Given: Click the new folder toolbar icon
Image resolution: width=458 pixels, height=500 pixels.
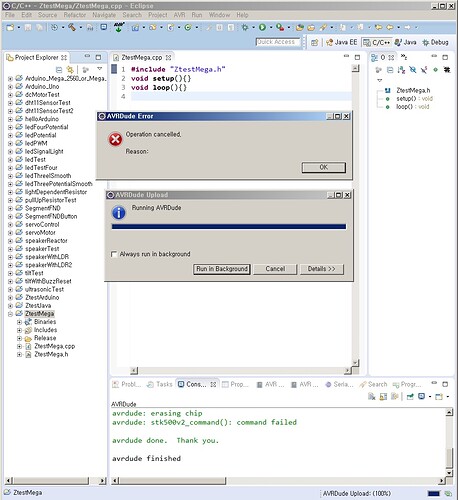Looking at the screenshot, I should point(153,27).
